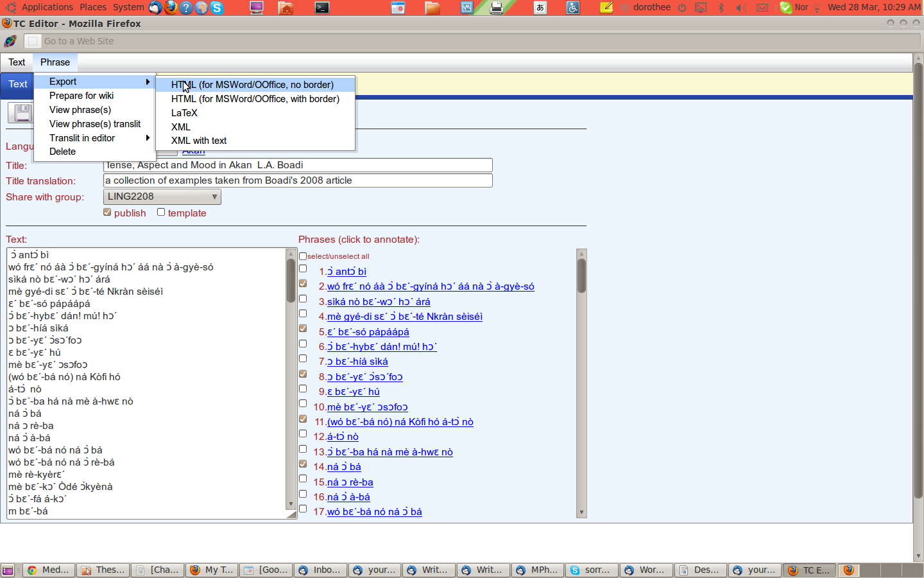924x578 pixels.
Task: Click the browser icon left of address bar
Action: click(x=10, y=41)
